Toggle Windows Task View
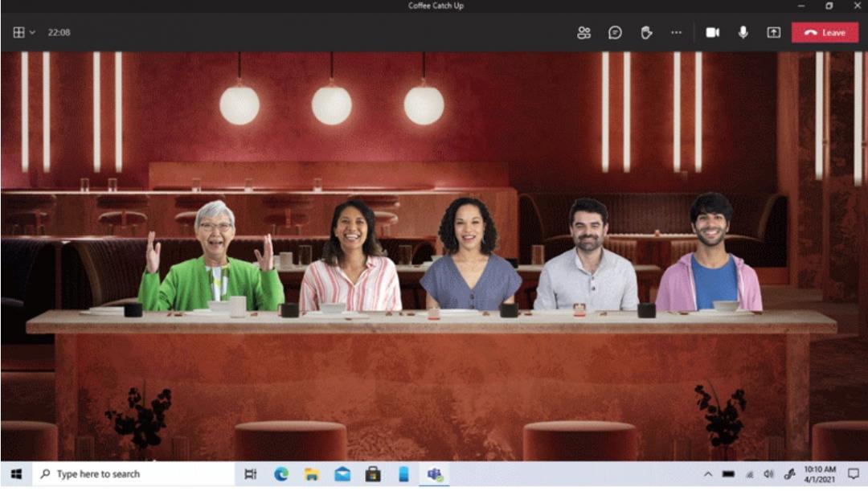 click(250, 474)
